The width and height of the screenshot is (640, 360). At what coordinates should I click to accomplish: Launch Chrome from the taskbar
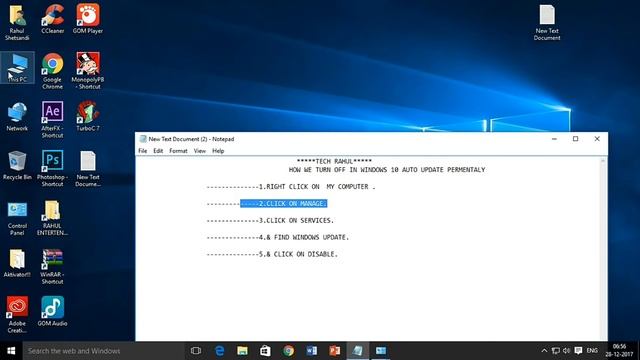(289, 351)
